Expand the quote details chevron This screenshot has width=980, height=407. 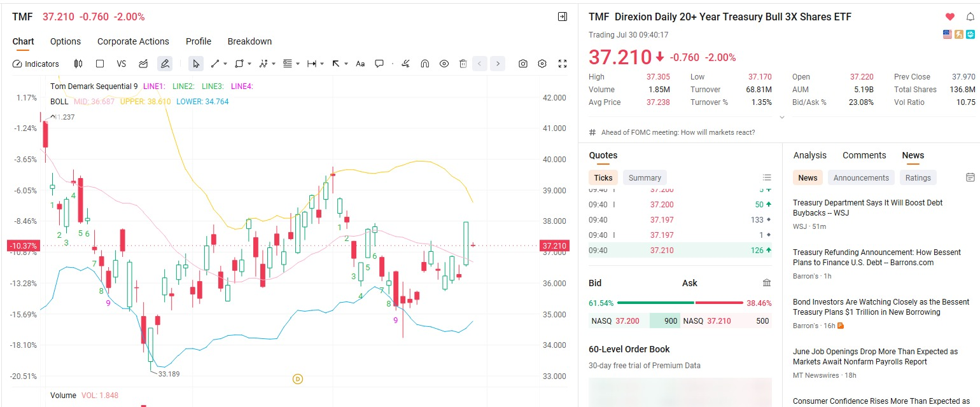tap(782, 117)
